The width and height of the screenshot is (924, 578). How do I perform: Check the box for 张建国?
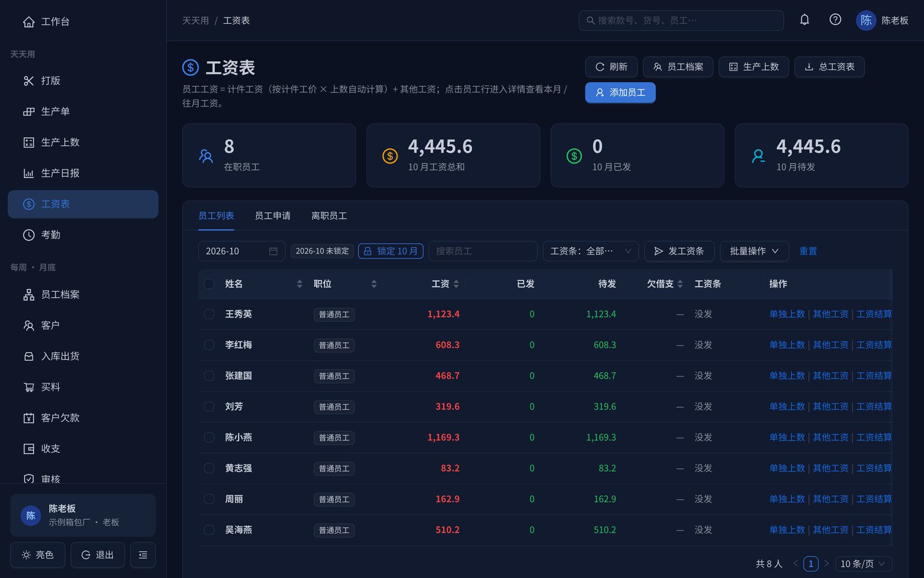[209, 376]
